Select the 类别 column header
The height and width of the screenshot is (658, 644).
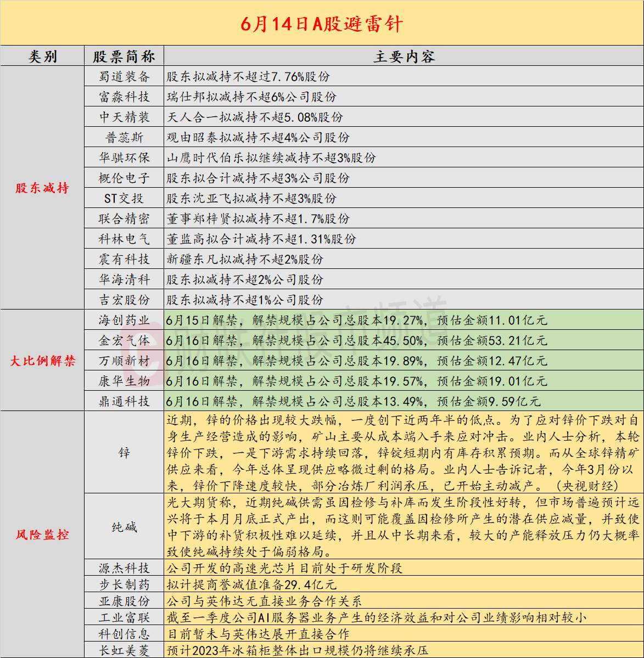click(x=42, y=56)
